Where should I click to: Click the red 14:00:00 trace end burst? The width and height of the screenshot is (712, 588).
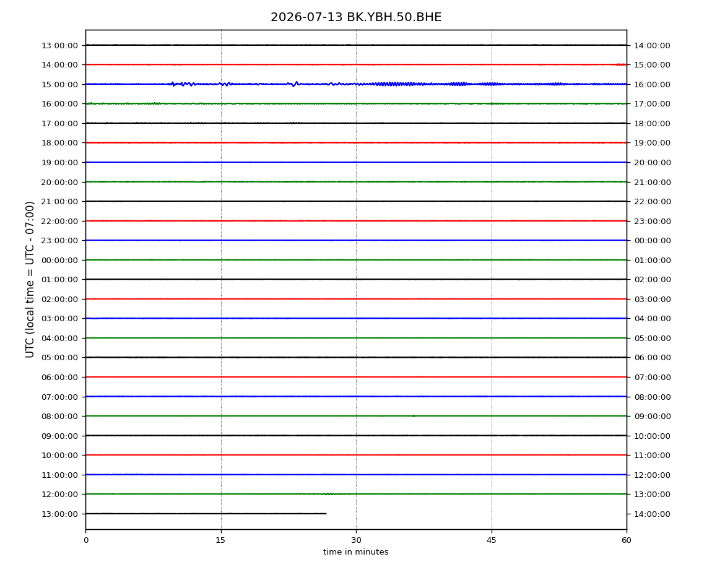(621, 64)
